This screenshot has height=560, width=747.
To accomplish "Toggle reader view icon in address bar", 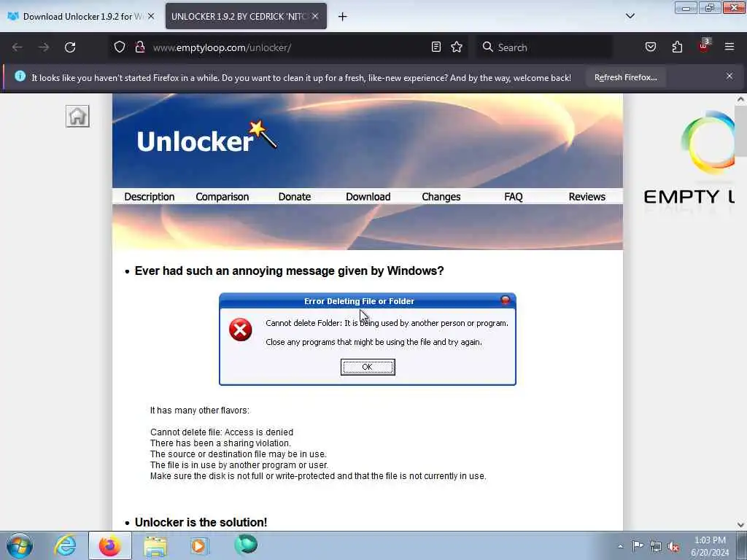I will point(436,47).
